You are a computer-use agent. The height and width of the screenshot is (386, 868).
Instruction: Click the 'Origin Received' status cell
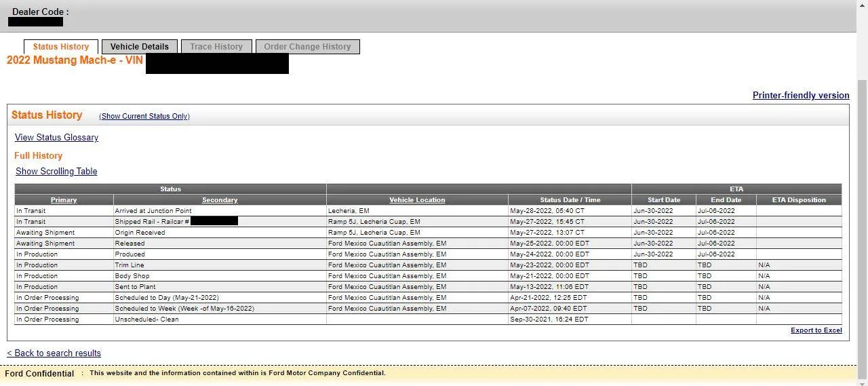(220, 233)
